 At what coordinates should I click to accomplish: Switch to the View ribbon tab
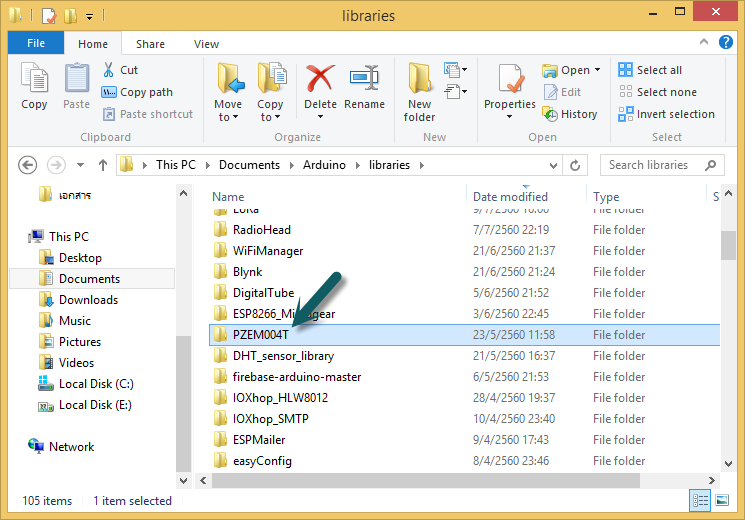click(206, 44)
